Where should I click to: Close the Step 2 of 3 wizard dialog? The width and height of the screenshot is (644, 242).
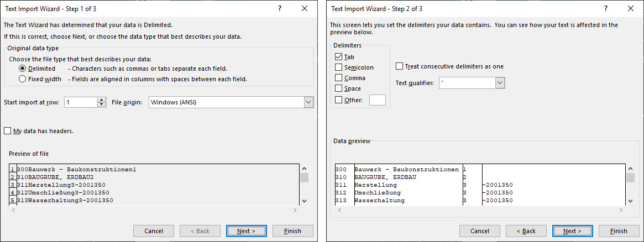coord(631,9)
